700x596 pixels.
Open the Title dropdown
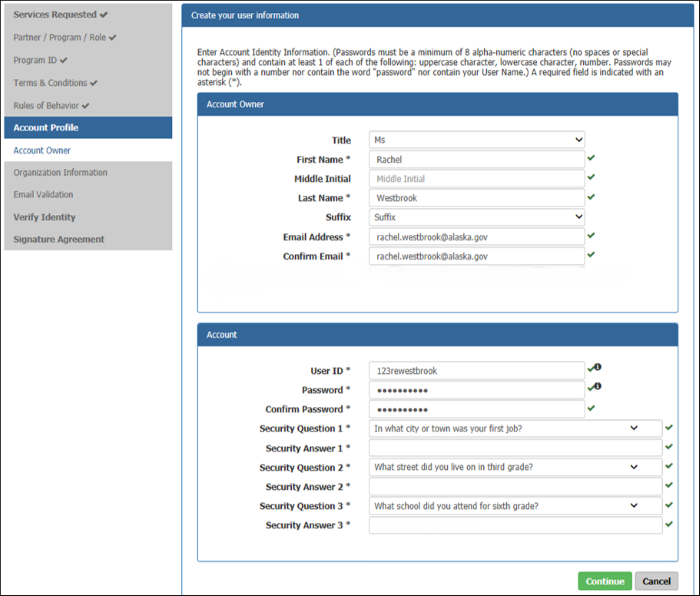476,140
